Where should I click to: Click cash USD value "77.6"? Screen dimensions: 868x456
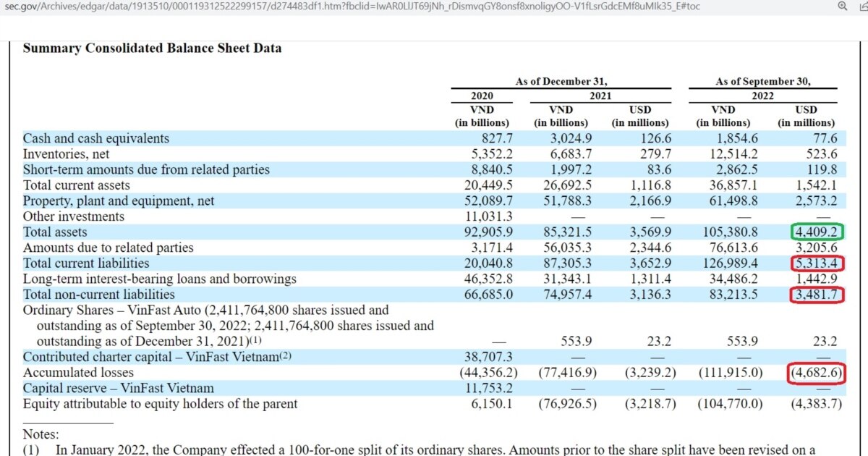pos(825,138)
